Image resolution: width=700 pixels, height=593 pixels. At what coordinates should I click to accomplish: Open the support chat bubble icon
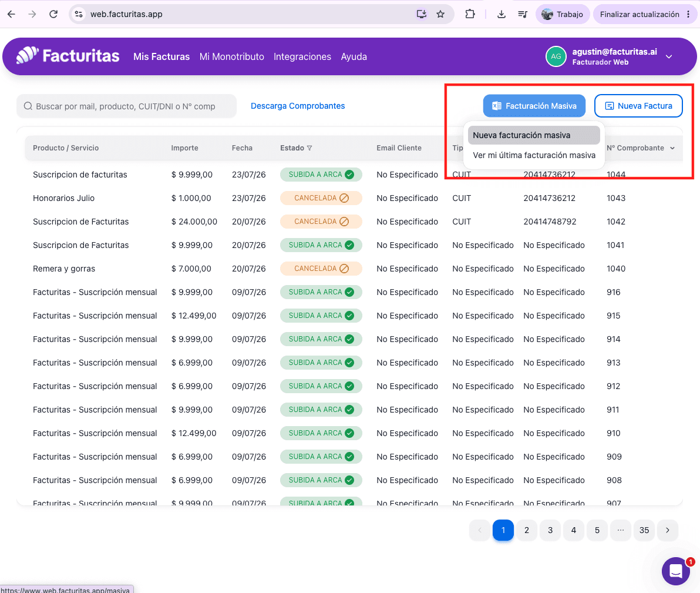tap(676, 571)
